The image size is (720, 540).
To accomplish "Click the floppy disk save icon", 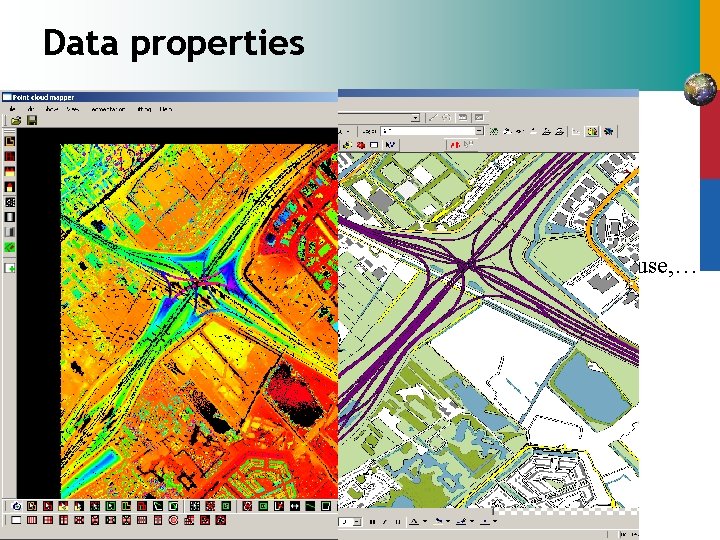I will [x=32, y=120].
